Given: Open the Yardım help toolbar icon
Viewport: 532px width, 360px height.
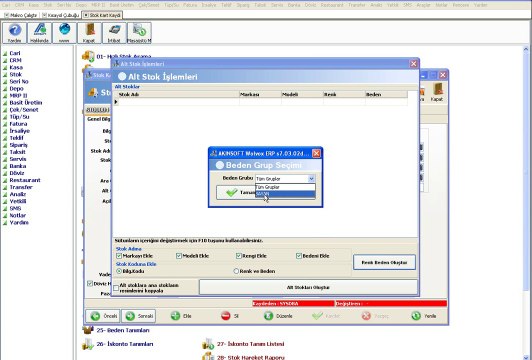Looking at the screenshot, I should pos(14,33).
